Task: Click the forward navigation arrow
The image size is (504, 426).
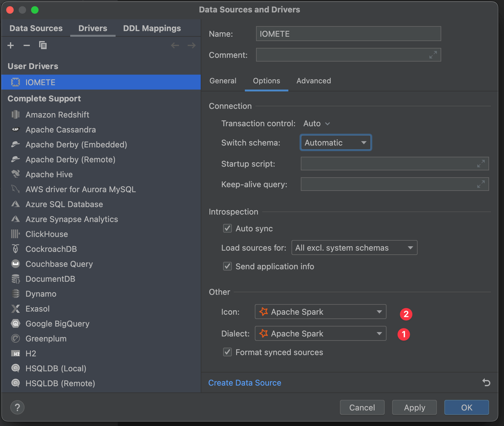Action: click(x=191, y=45)
